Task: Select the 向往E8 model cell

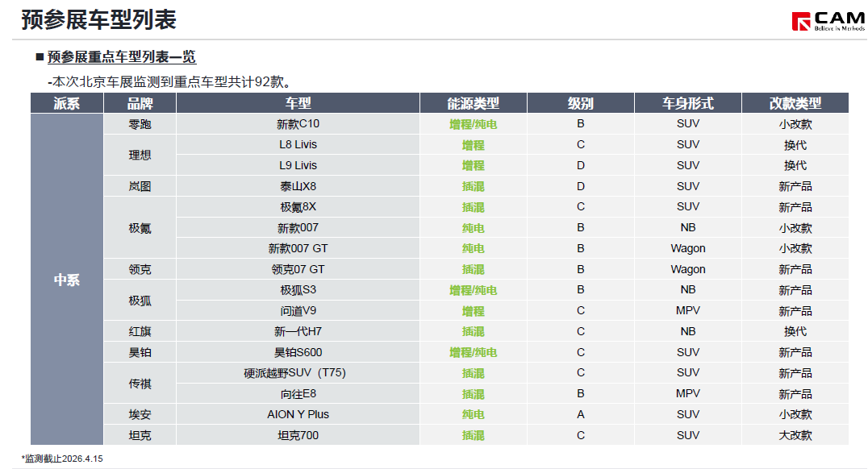Action: (x=298, y=394)
